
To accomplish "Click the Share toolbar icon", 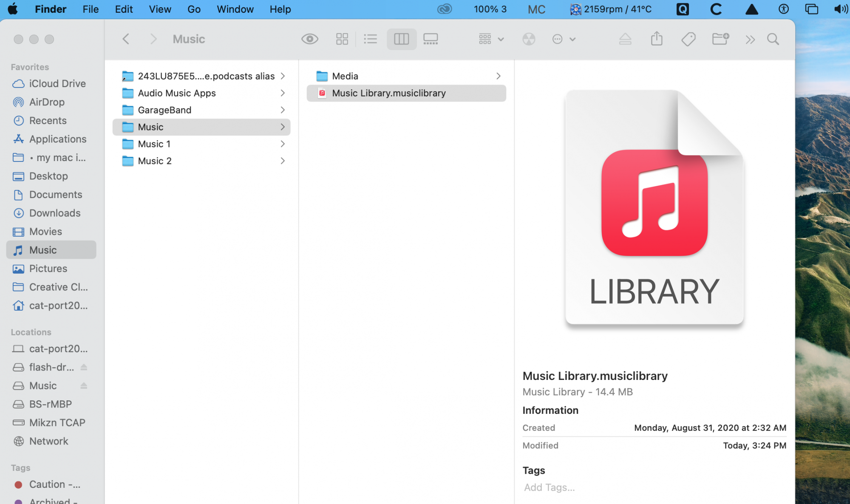I will [657, 38].
